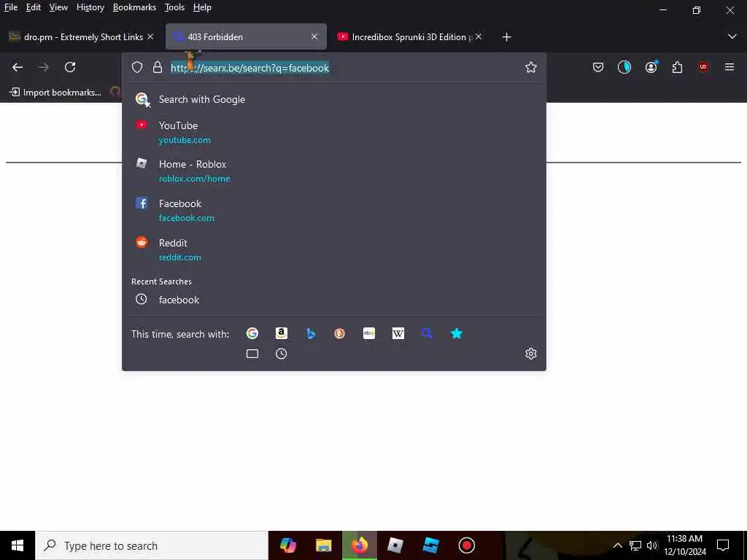Close the dro.pm tab
747x560 pixels.
coord(150,36)
